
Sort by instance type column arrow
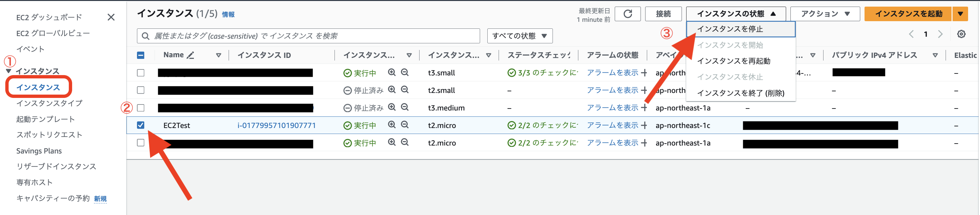[488, 55]
